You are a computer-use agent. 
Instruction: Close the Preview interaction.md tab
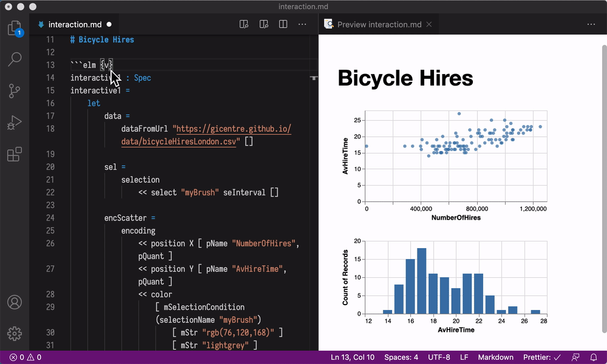(x=429, y=24)
